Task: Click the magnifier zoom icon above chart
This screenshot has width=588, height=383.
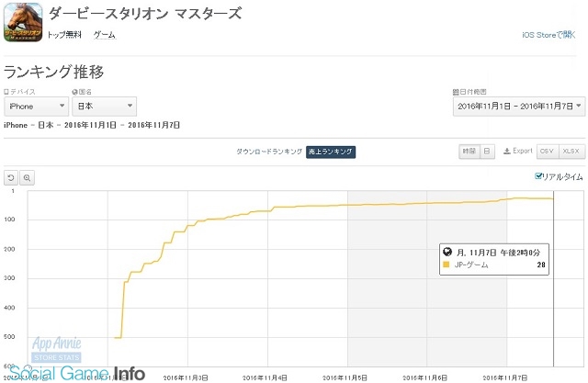Action: point(27,177)
